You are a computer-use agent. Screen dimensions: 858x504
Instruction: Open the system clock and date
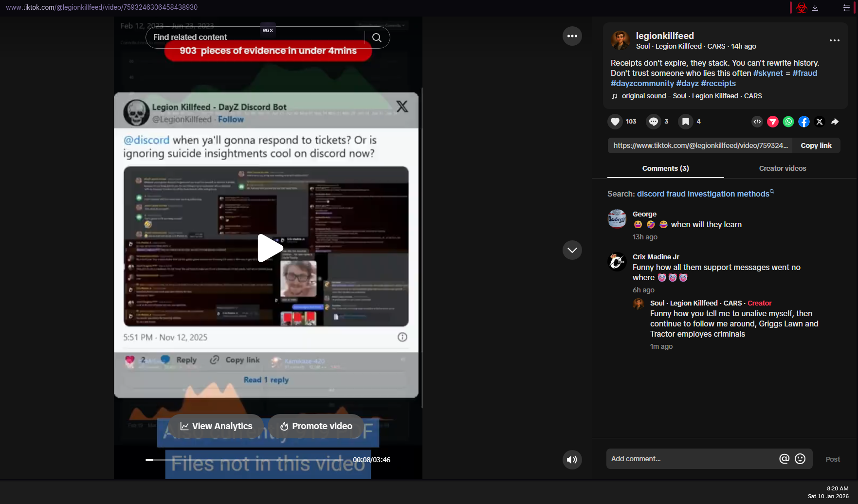pyautogui.click(x=828, y=492)
